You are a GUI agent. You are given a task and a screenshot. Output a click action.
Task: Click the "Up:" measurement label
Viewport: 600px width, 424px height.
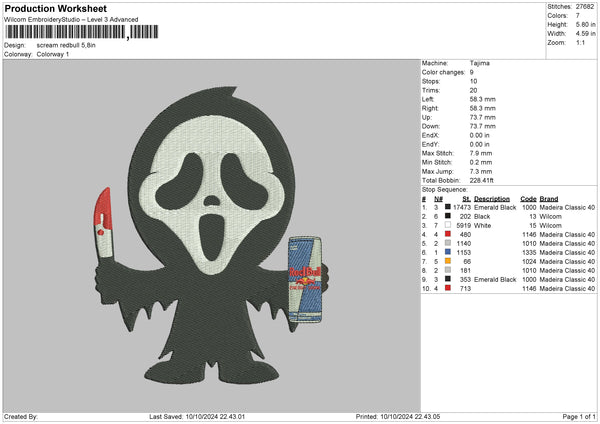coord(426,117)
